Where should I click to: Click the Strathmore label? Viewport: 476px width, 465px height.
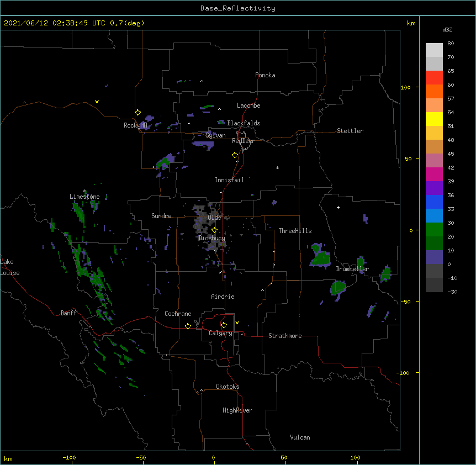click(x=285, y=336)
